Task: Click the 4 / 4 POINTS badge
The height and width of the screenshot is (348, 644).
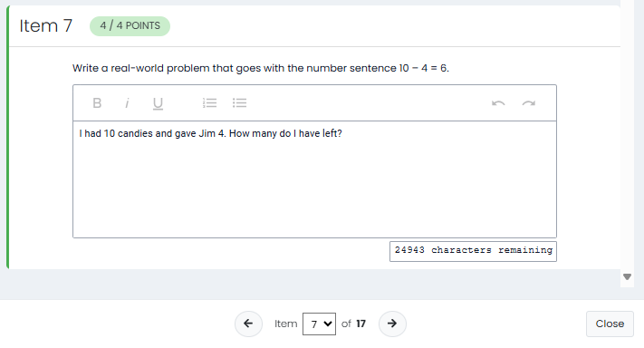Action: 130,26
